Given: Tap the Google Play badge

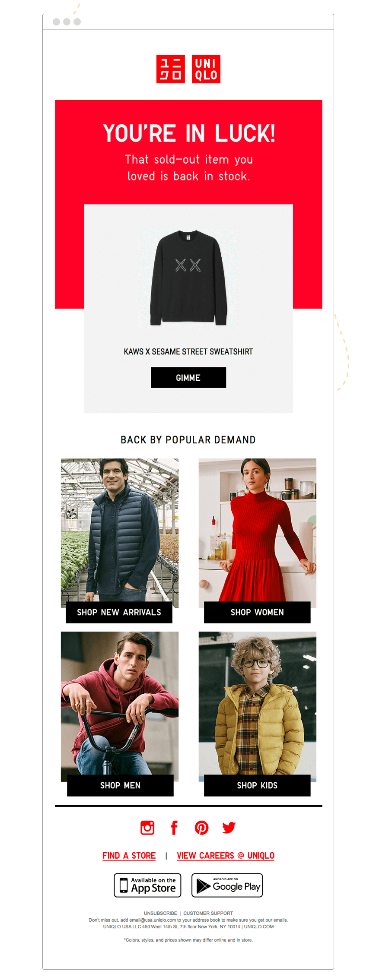Looking at the screenshot, I should [227, 885].
